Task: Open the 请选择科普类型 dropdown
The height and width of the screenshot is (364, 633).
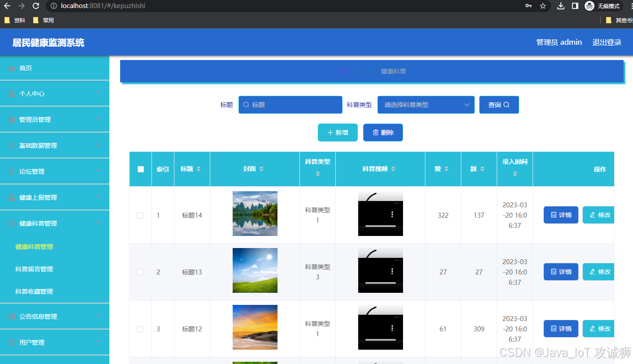Action: pyautogui.click(x=426, y=105)
